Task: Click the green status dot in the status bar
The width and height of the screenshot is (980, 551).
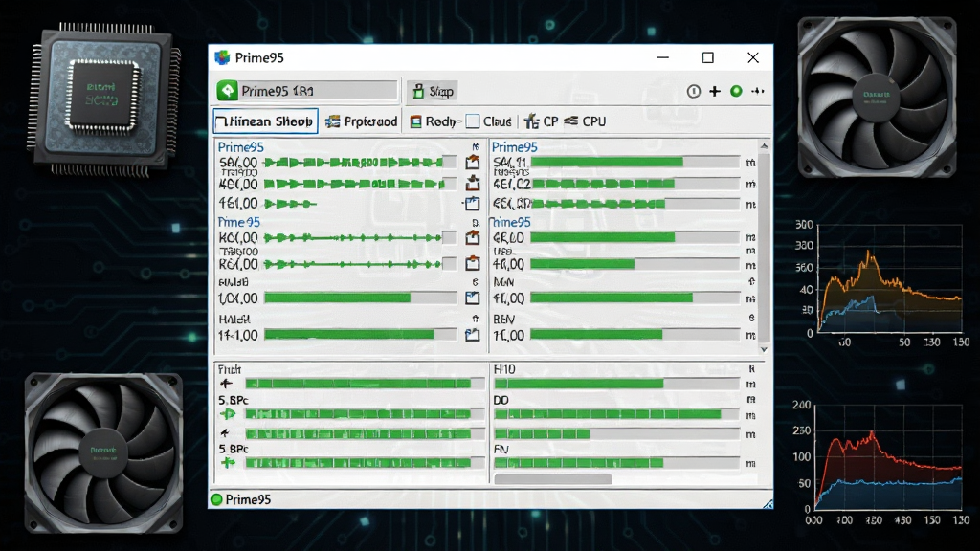Action: 217,499
